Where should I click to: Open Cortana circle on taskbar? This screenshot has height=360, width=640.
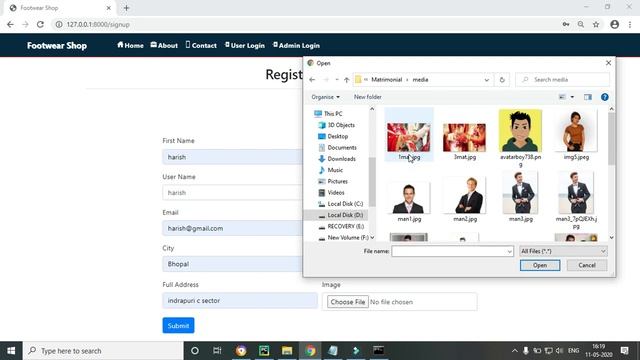195,351
